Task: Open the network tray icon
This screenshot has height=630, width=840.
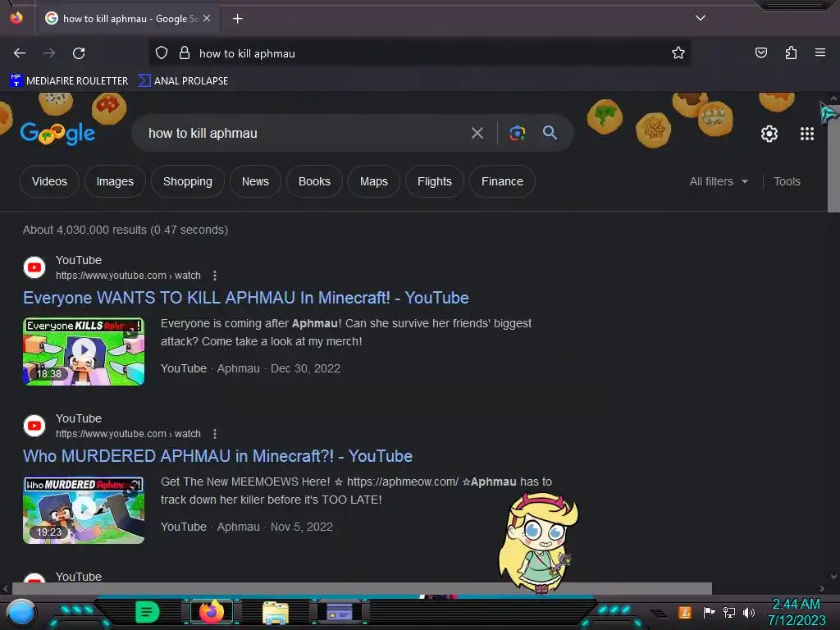Action: [729, 612]
